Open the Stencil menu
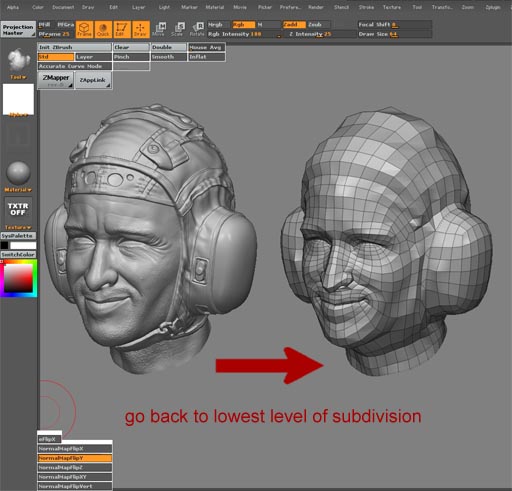Screen dimensions: 512x491 tap(341, 7)
